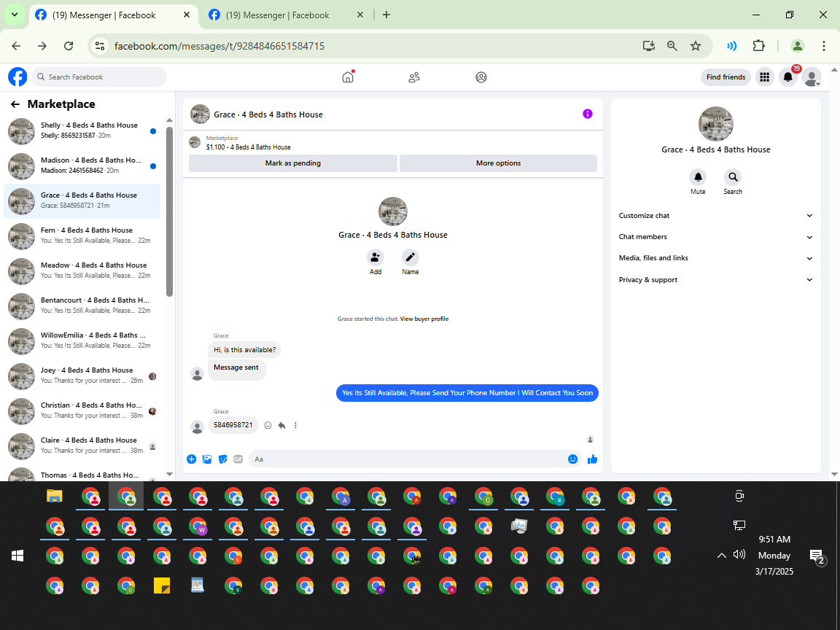This screenshot has height=630, width=840.
Task: Open a new browser tab
Action: (386, 15)
